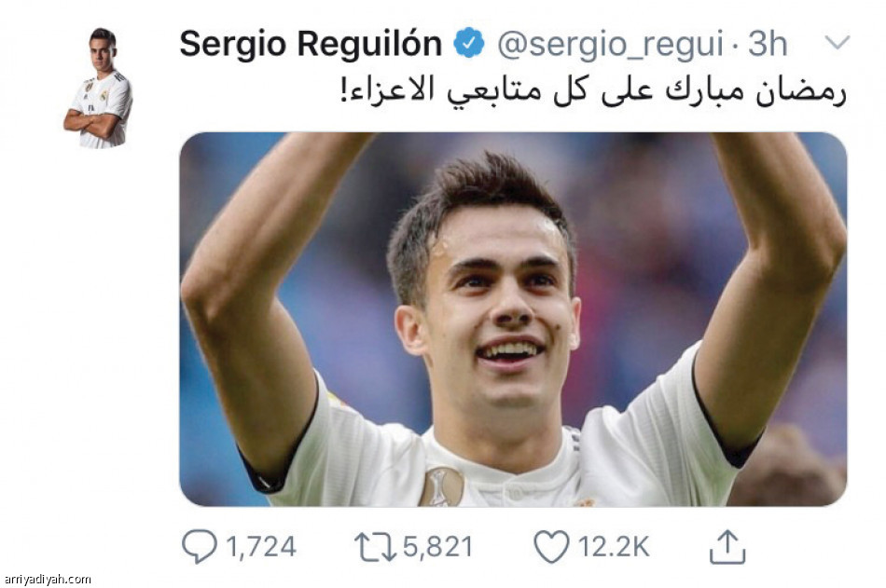Image resolution: width=886 pixels, height=588 pixels.
Task: Retweet using the retweet arrows icon
Action: (x=375, y=547)
